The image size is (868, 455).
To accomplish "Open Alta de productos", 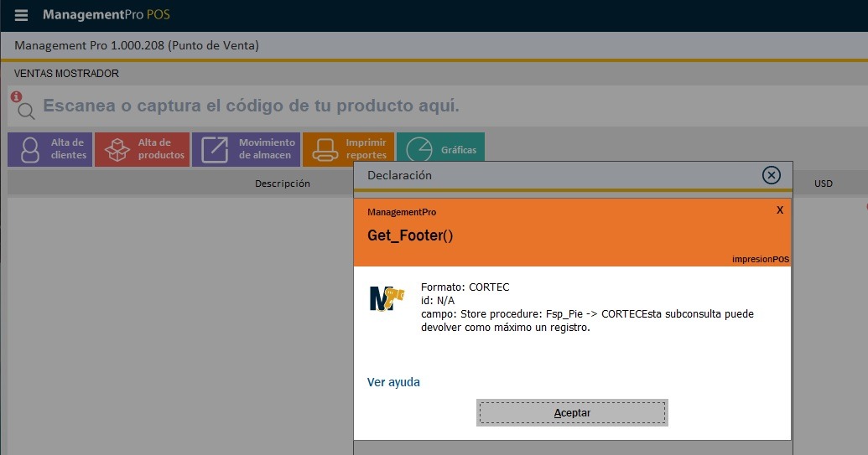I will (x=143, y=149).
